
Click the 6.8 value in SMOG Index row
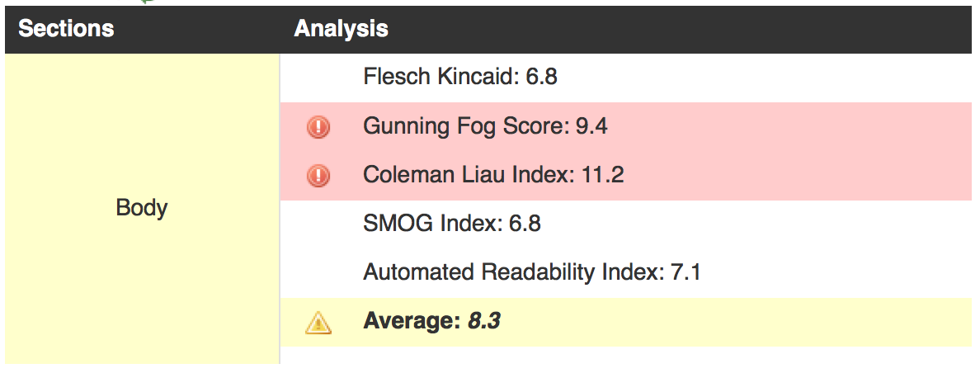click(x=525, y=223)
